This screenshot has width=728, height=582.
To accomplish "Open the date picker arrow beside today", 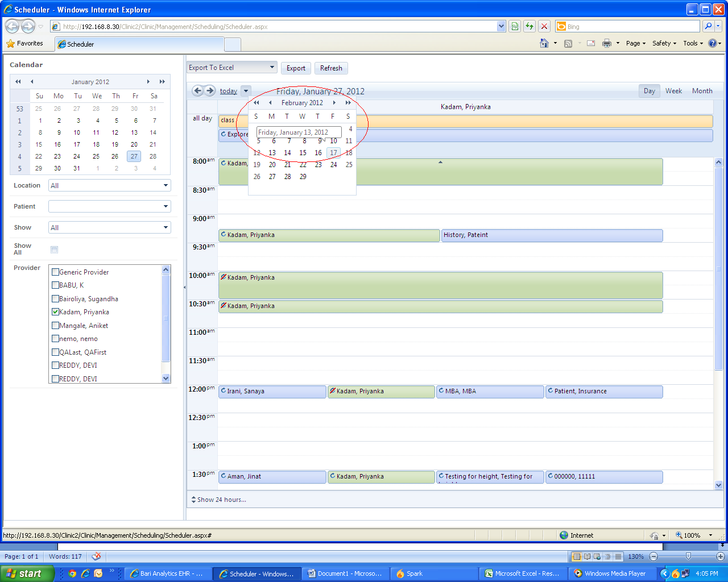I will tap(246, 91).
